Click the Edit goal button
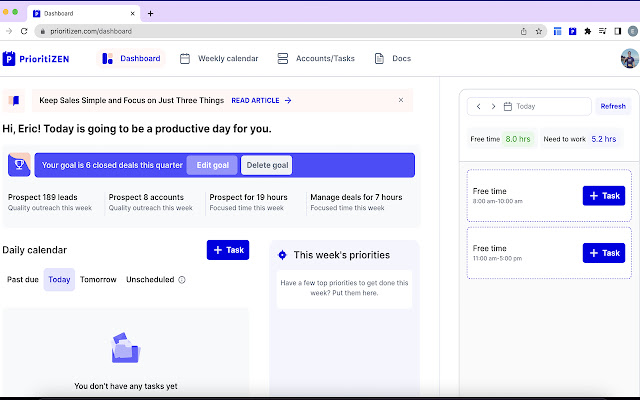 coord(212,165)
